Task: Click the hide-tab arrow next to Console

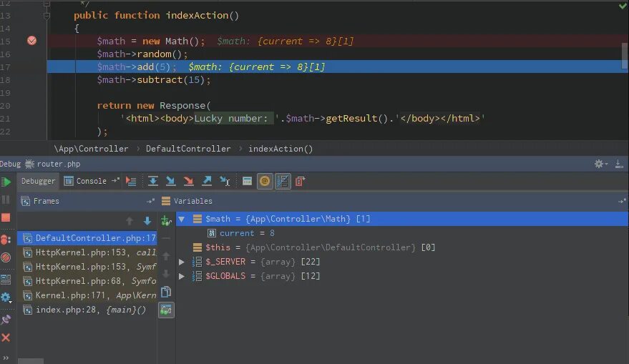Action: (115, 181)
